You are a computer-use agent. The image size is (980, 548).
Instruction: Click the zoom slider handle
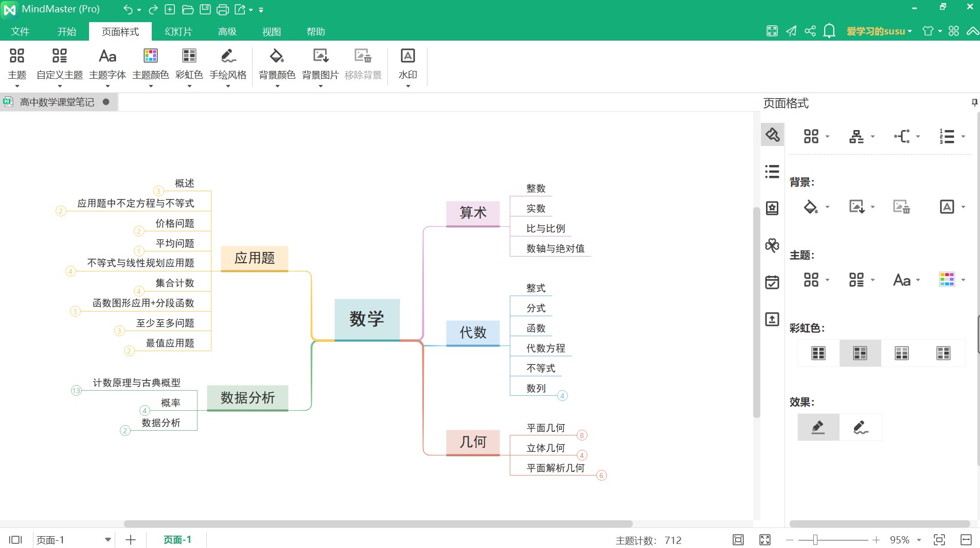[815, 540]
